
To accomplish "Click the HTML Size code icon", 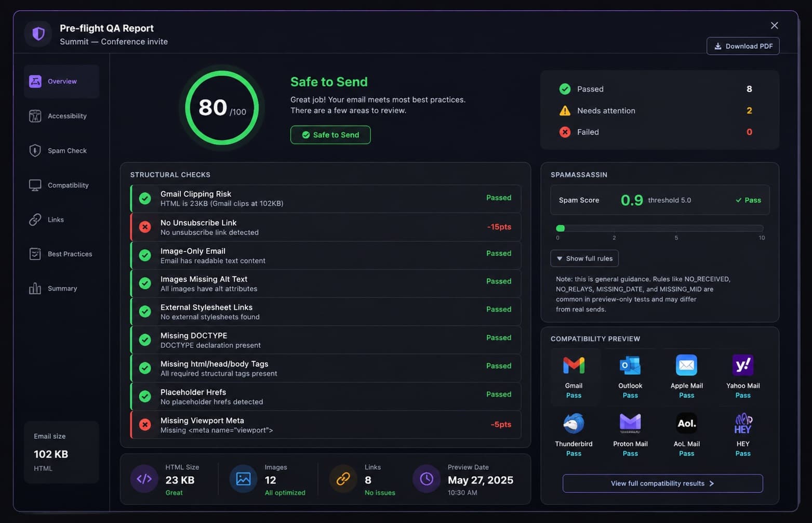I will 144,479.
